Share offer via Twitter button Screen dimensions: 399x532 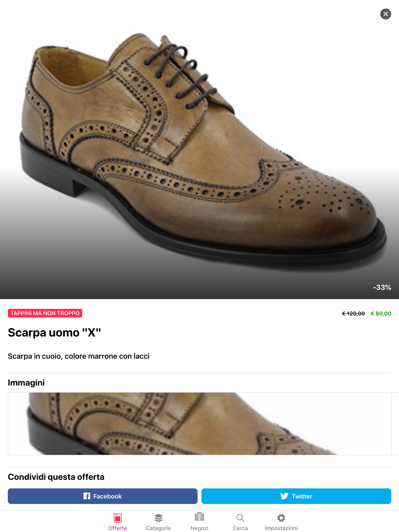(x=296, y=496)
